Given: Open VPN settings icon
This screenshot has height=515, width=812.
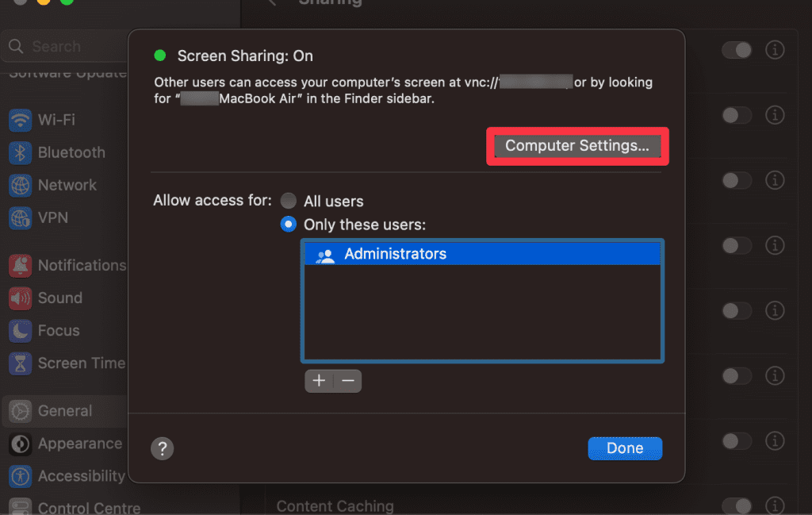Looking at the screenshot, I should point(20,217).
